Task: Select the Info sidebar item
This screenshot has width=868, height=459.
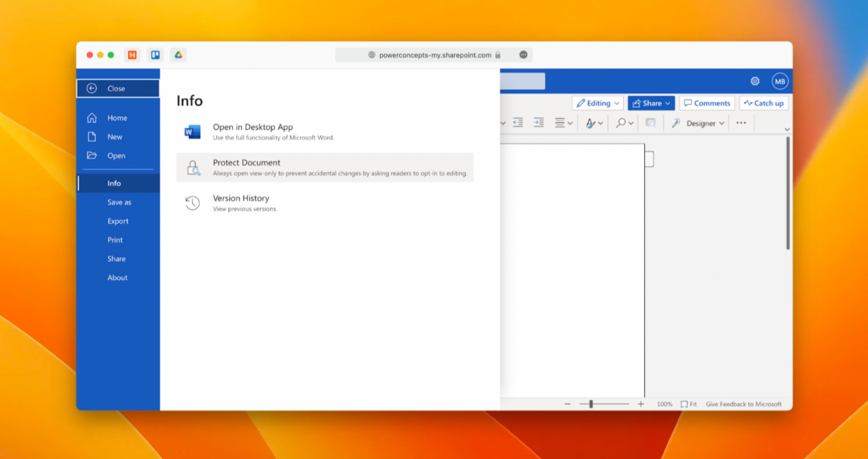Action: pos(118,183)
